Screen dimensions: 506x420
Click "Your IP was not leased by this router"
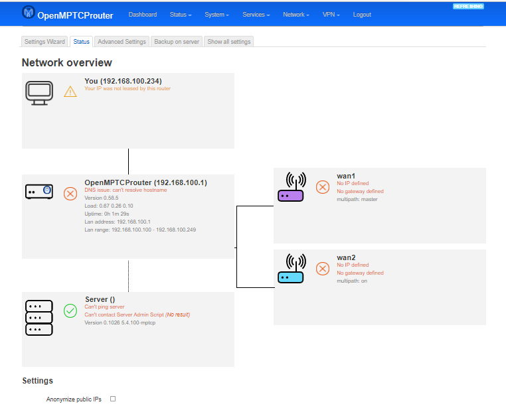click(x=127, y=88)
